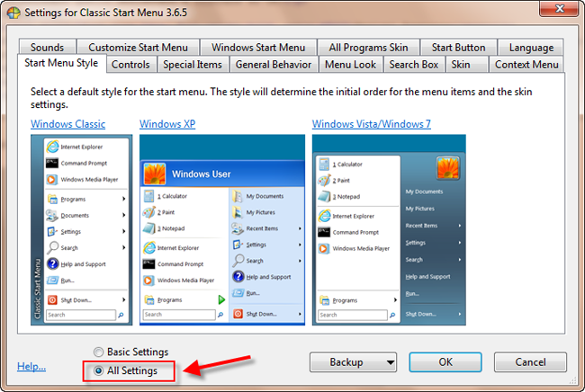Click the Classic Start Menu title bar icon
Screen dimensions: 585x392
pos(13,13)
